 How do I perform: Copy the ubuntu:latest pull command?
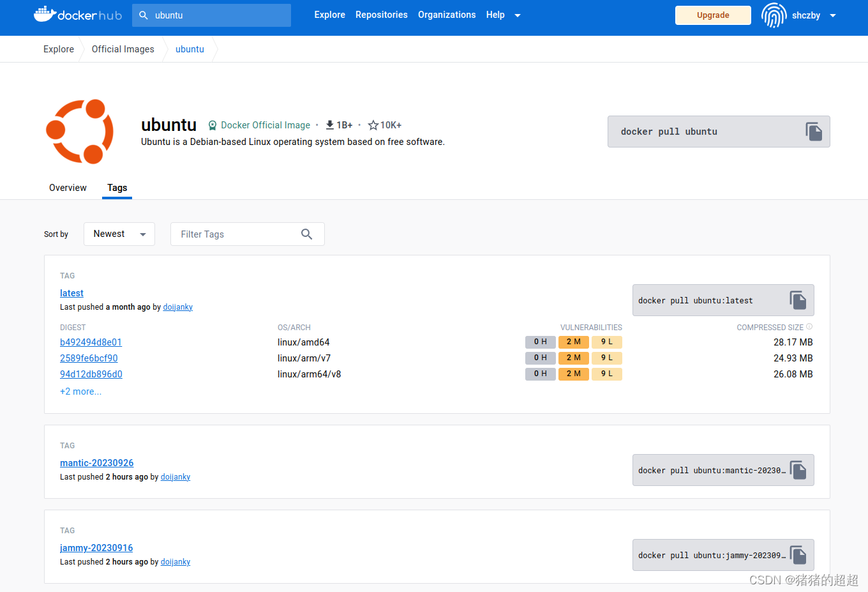[x=798, y=300]
